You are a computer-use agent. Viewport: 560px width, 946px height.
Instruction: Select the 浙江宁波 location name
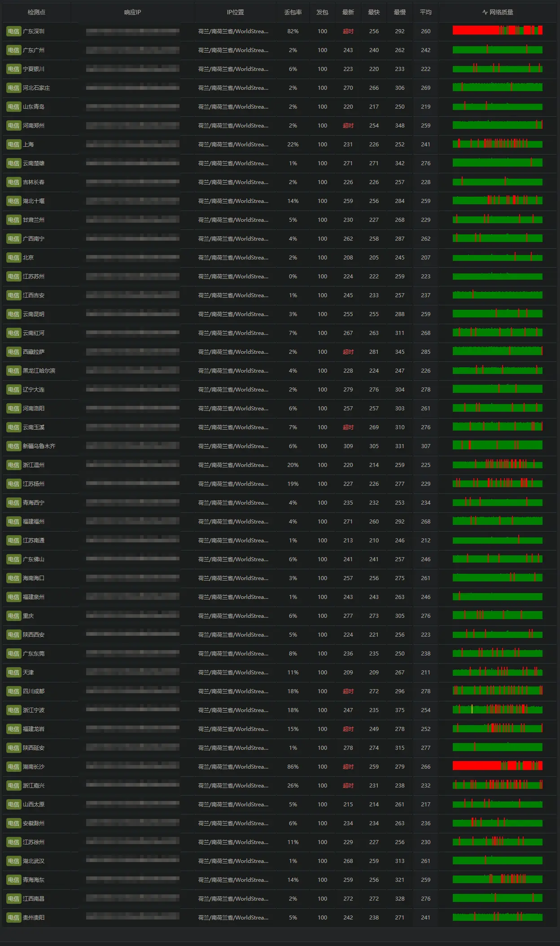pos(34,710)
